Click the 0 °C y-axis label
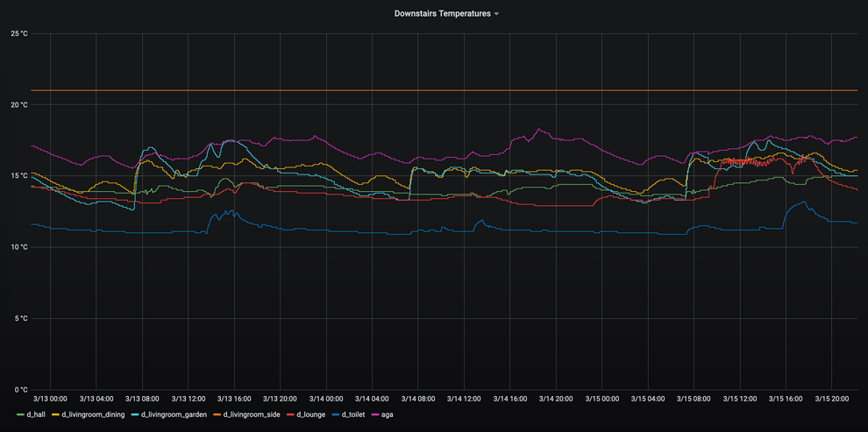The width and height of the screenshot is (868, 432). [x=20, y=389]
